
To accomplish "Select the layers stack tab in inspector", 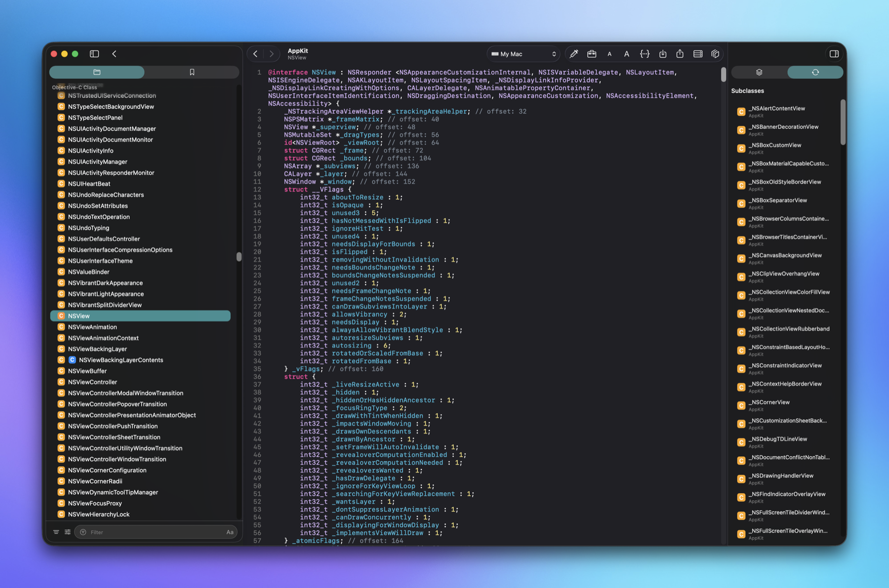I will (759, 72).
